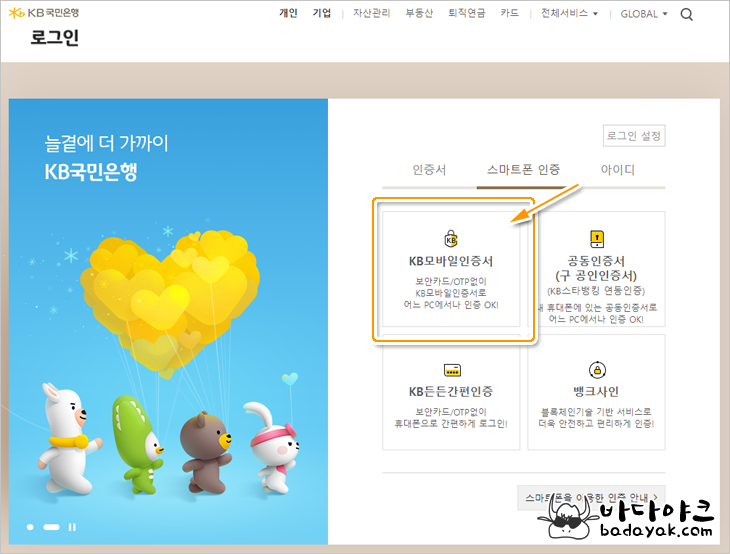Expand the 전체서비스 dropdown
The width and height of the screenshot is (730, 554).
[569, 14]
